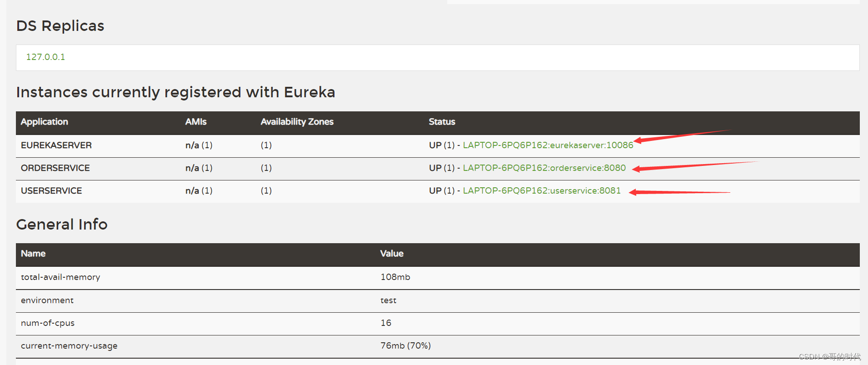Click the Status column header
The width and height of the screenshot is (868, 365).
[x=442, y=122]
